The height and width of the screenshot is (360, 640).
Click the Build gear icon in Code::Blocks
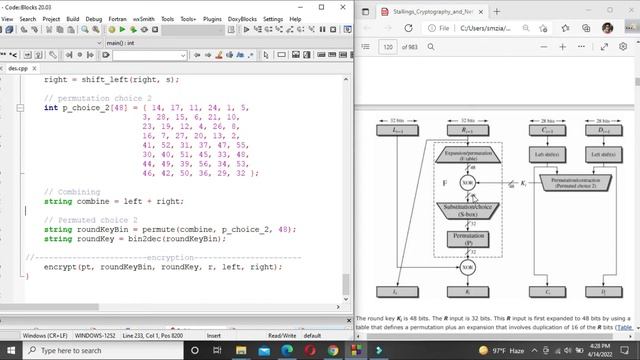pos(111,29)
